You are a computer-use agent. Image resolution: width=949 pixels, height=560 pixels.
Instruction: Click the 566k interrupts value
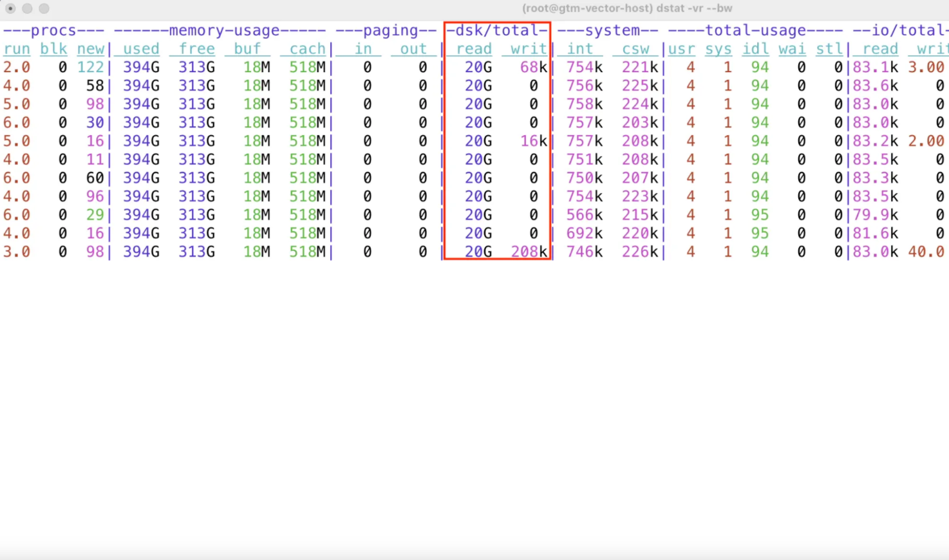[585, 215]
